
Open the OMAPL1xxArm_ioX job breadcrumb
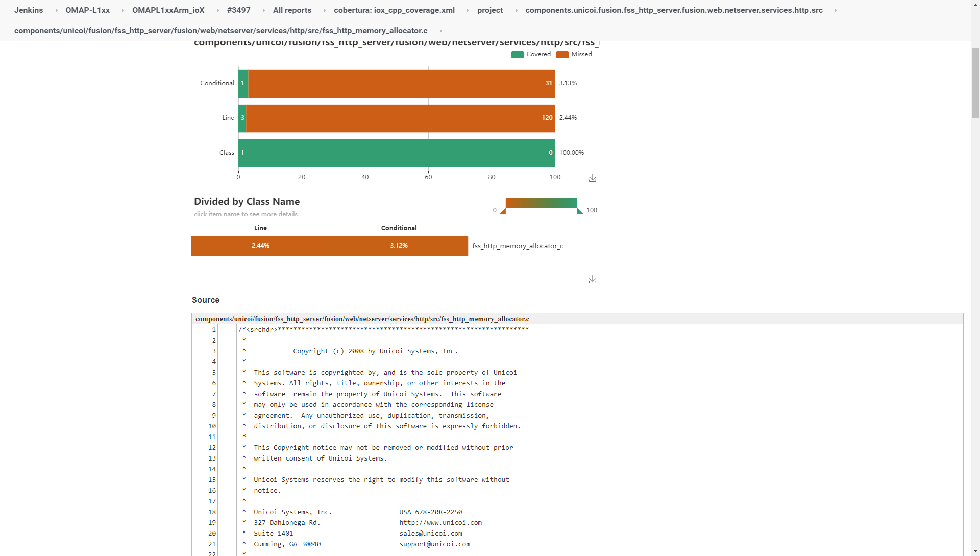pyautogui.click(x=168, y=10)
